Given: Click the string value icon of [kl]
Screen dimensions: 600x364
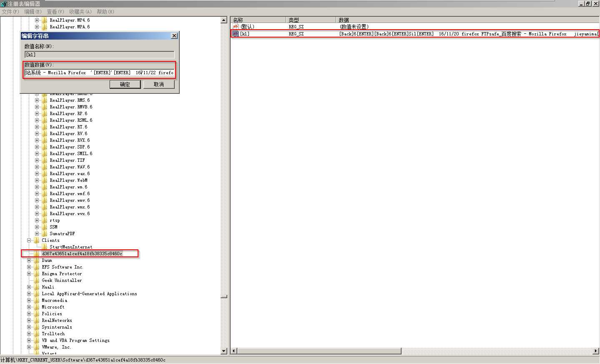Looking at the screenshot, I should tap(236, 34).
